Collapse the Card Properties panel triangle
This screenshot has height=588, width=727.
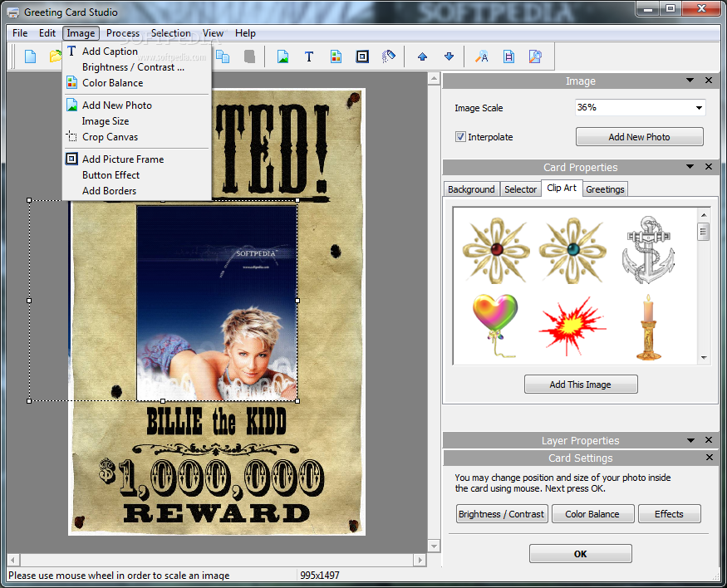tap(690, 167)
